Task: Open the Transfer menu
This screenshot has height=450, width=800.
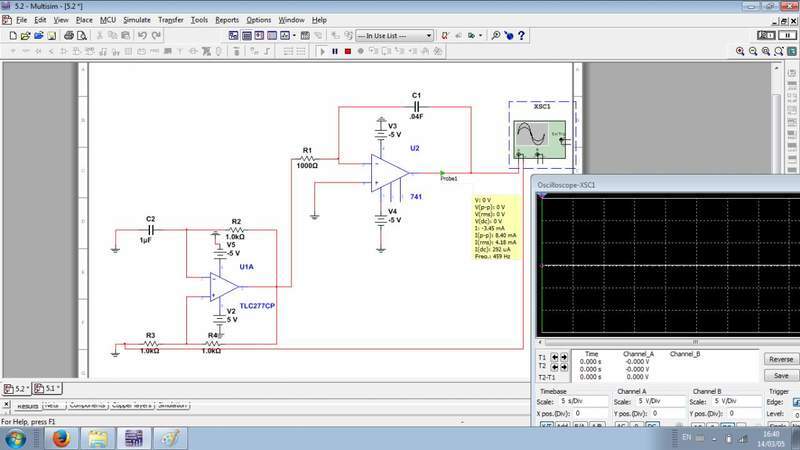Action: 170,20
